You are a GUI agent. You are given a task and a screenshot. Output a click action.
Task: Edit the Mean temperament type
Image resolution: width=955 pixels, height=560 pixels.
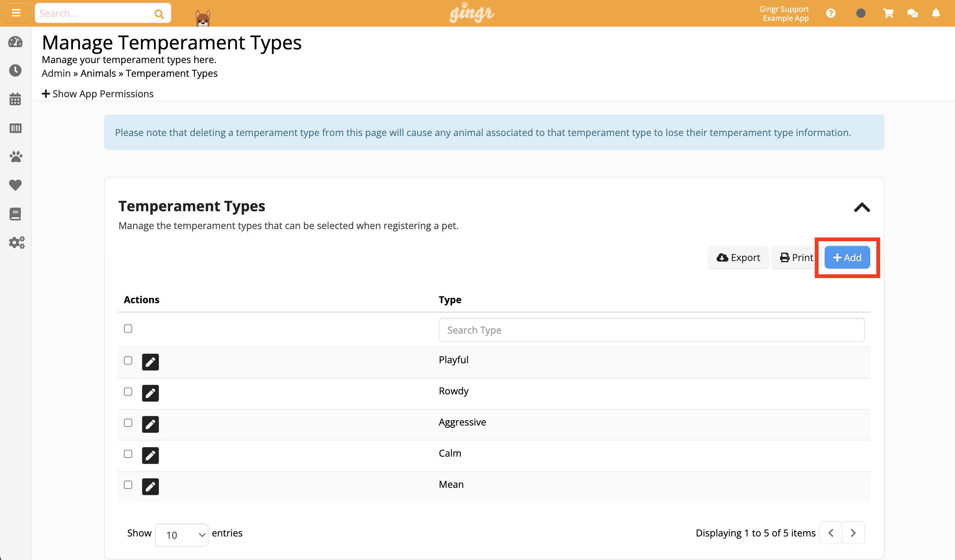(x=151, y=487)
